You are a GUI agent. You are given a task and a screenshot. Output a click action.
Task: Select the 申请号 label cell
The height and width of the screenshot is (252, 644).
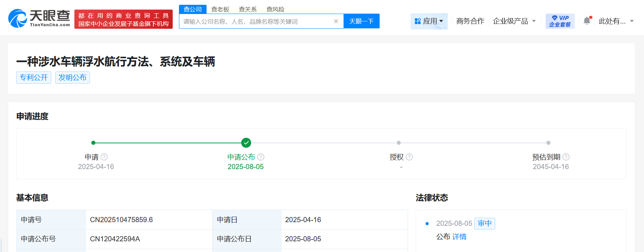[x=51, y=220]
